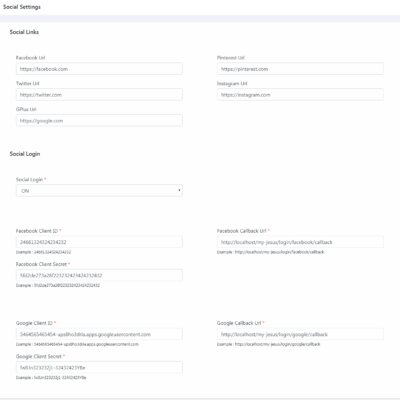
Task: Click the Social Login section heading
Action: (25, 154)
